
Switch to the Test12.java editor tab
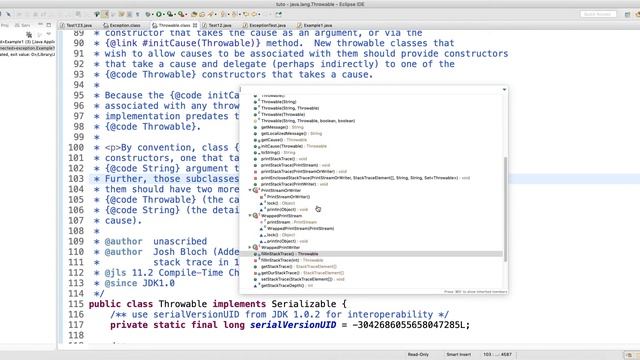click(x=217, y=25)
